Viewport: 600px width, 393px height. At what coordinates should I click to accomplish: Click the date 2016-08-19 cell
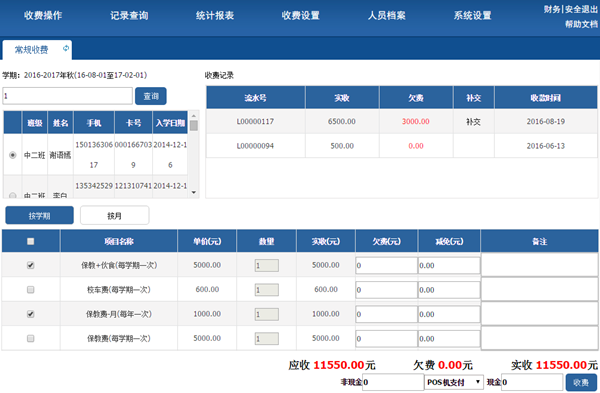[546, 121]
